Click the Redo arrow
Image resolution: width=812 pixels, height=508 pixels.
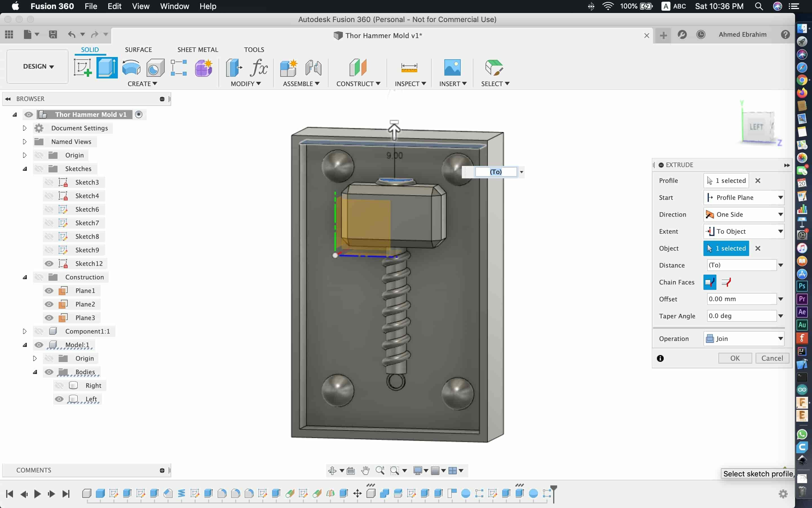pyautogui.click(x=95, y=34)
